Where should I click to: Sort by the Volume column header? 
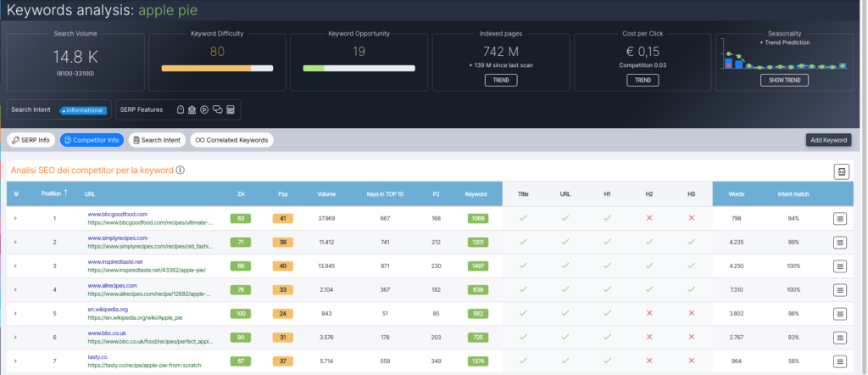(x=326, y=194)
